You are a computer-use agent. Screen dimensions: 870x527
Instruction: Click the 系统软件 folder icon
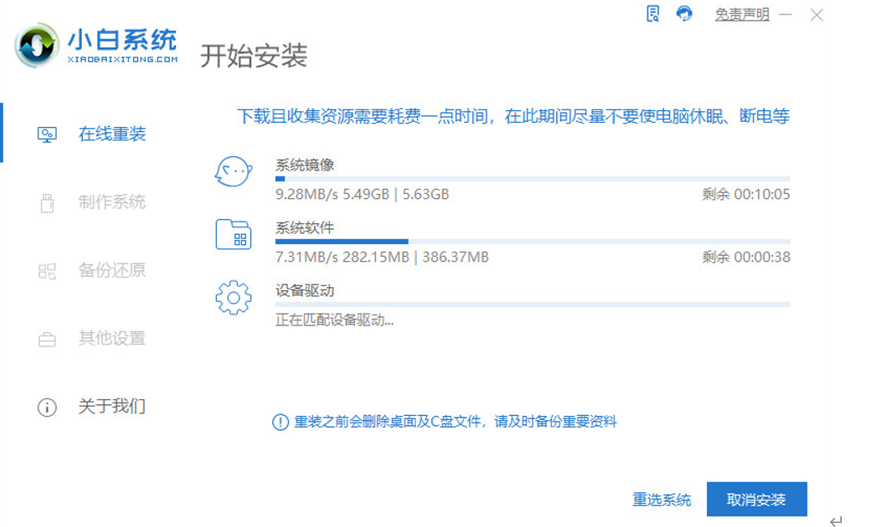click(x=234, y=234)
